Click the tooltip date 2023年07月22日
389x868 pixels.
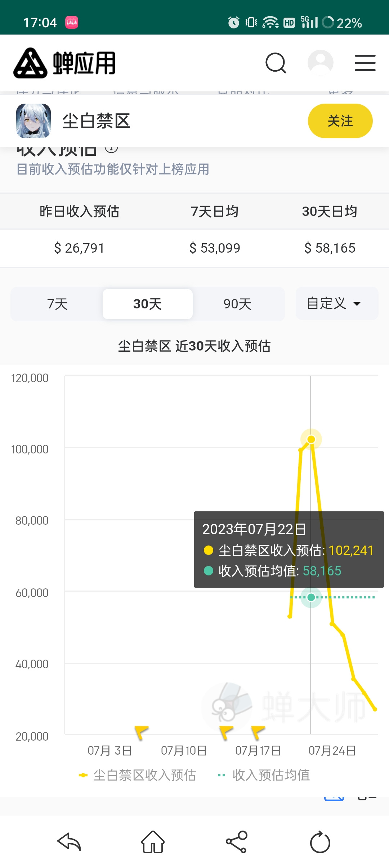[254, 529]
